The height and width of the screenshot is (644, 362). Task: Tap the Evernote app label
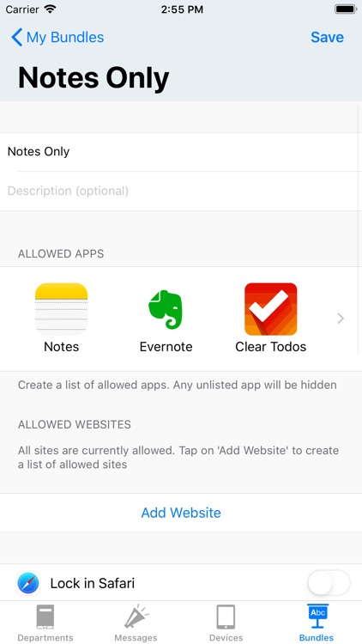[x=166, y=347]
